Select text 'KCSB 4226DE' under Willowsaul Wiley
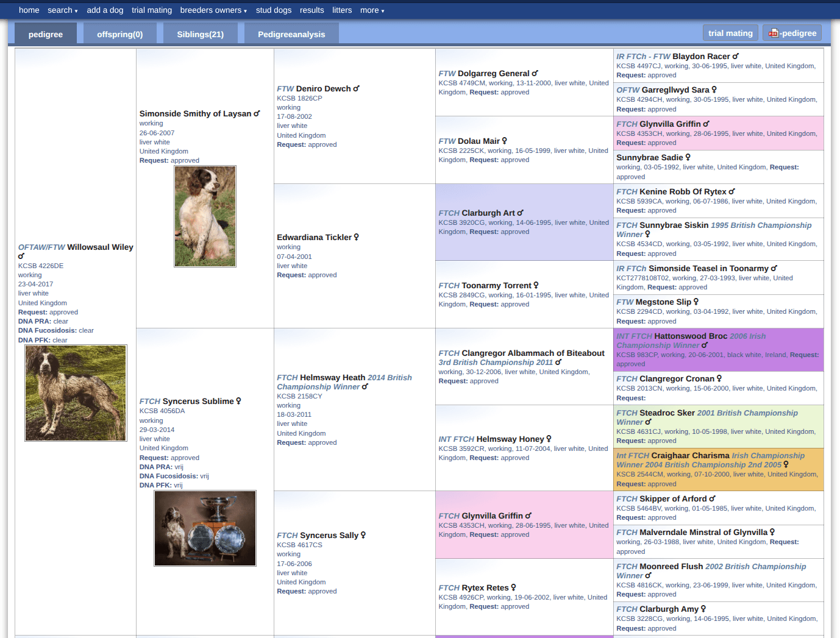The width and height of the screenshot is (840, 638). coord(41,266)
